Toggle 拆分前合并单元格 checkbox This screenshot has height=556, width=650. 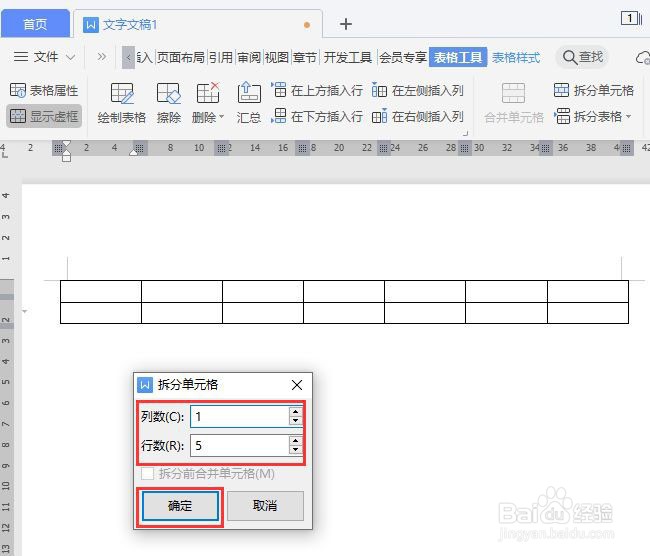(x=148, y=473)
